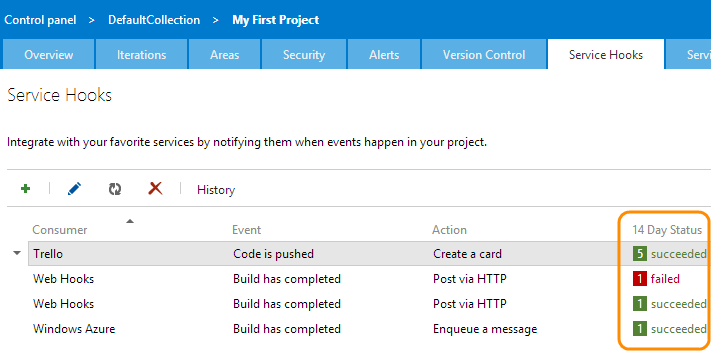Screen dimensions: 711x364
Task: Select the Version Control tab
Action: point(484,54)
